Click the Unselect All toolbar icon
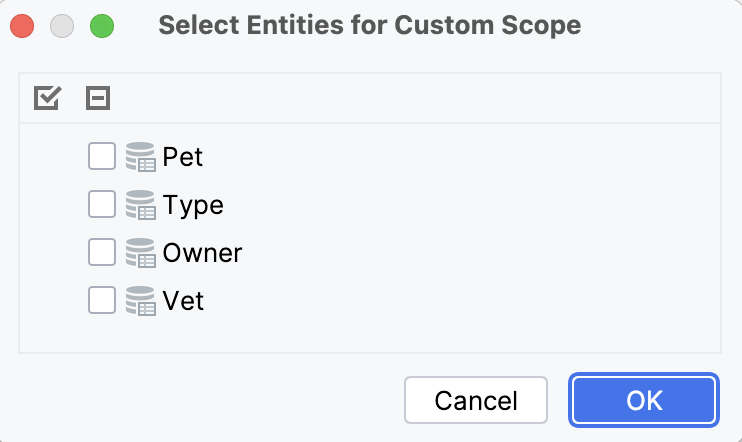 click(98, 98)
